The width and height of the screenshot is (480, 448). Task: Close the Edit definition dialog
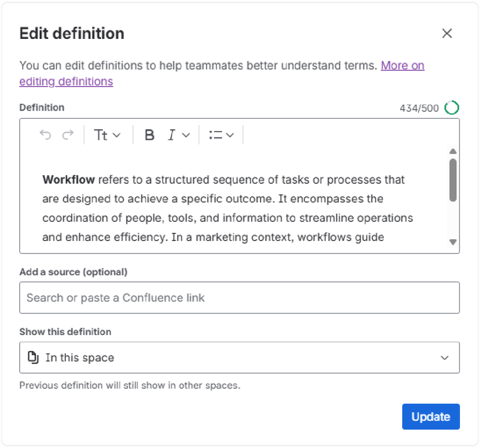[x=447, y=34]
